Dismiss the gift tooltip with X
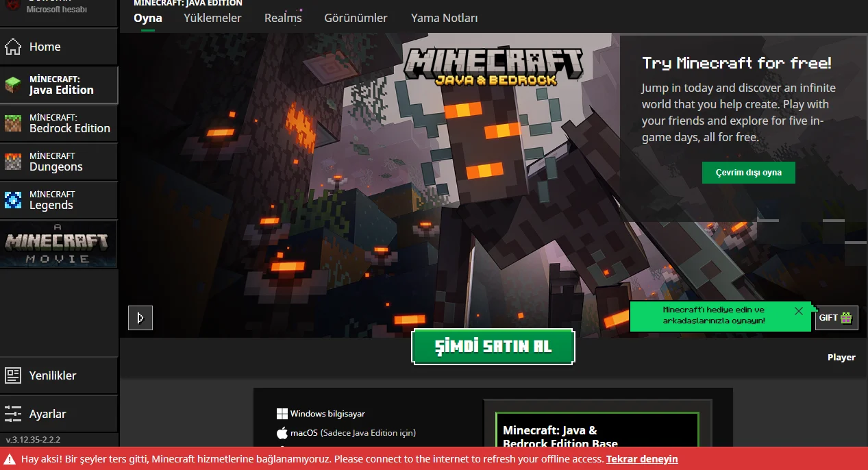 799,311
